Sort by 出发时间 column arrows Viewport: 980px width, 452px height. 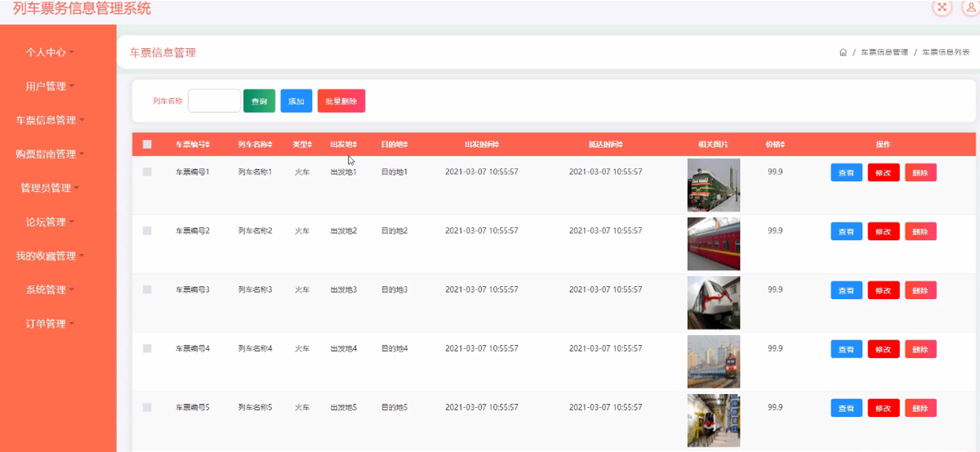coord(496,145)
